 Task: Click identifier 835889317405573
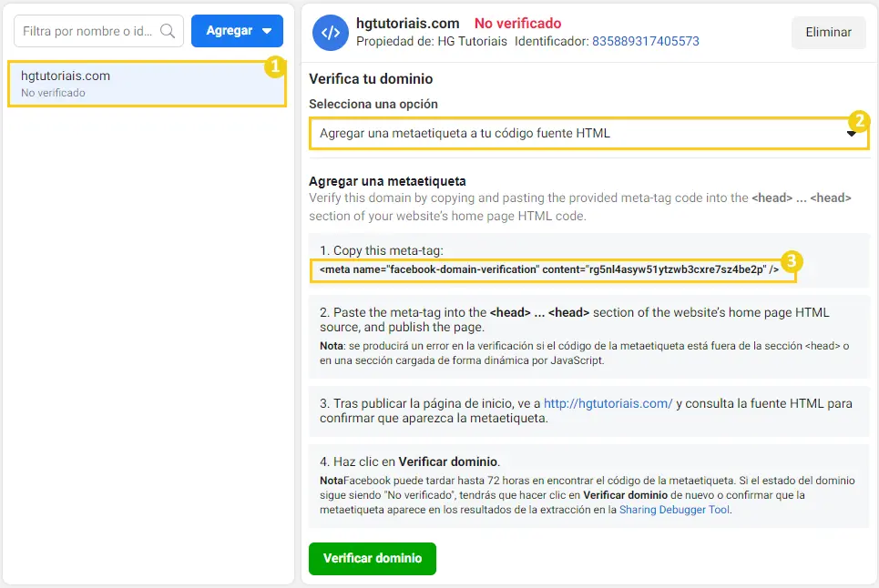[646, 42]
